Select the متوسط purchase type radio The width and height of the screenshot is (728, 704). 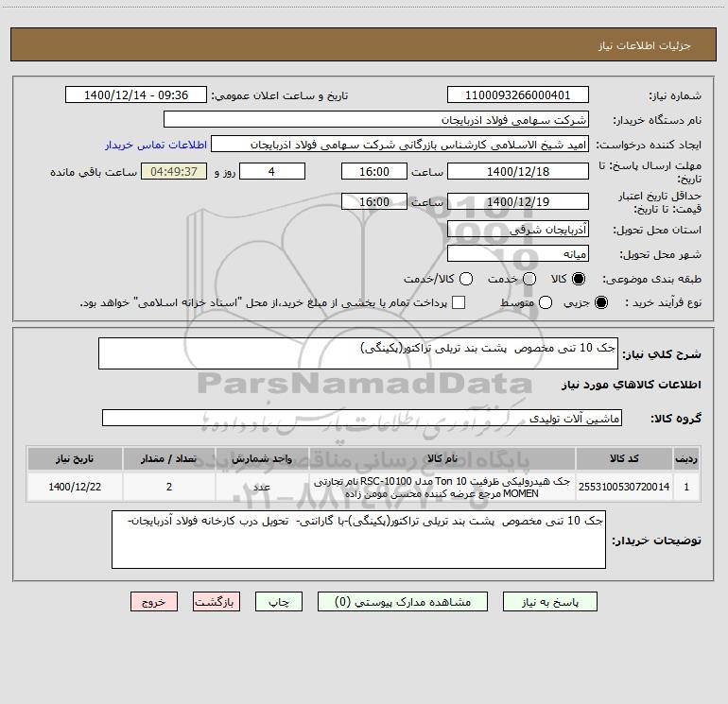tap(546, 302)
